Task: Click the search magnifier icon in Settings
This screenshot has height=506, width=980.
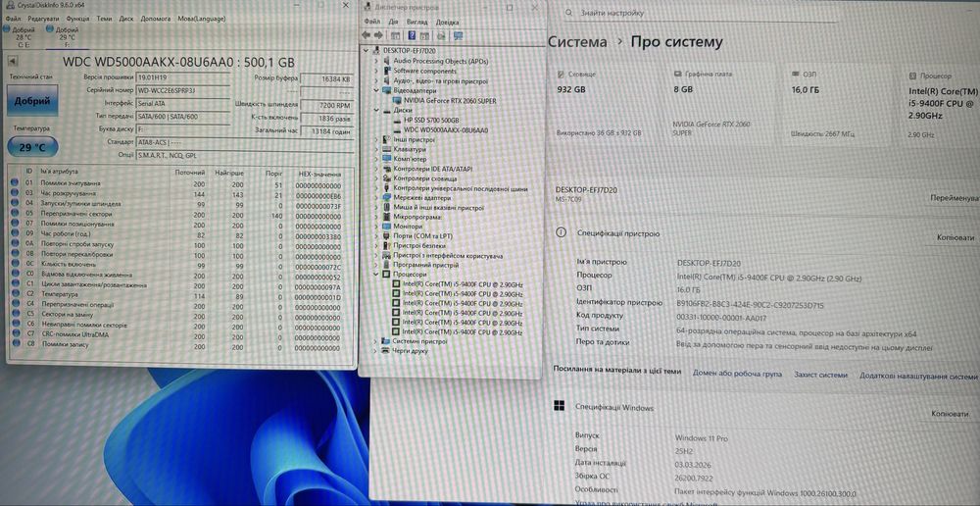Action: click(568, 13)
